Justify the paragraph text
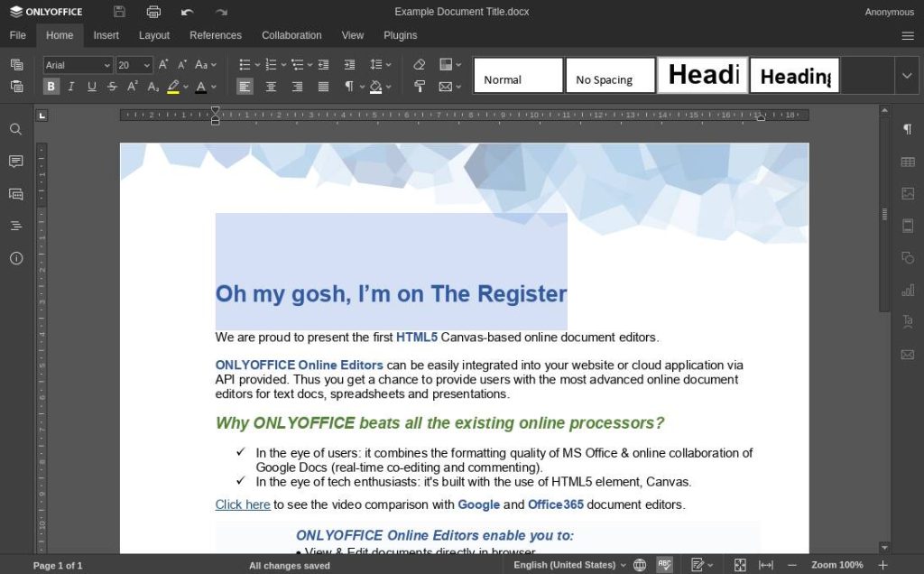The height and width of the screenshot is (574, 924). click(323, 87)
